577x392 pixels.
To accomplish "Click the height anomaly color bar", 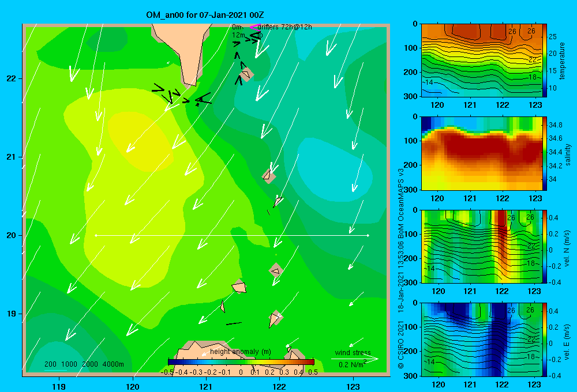I will (241, 362).
